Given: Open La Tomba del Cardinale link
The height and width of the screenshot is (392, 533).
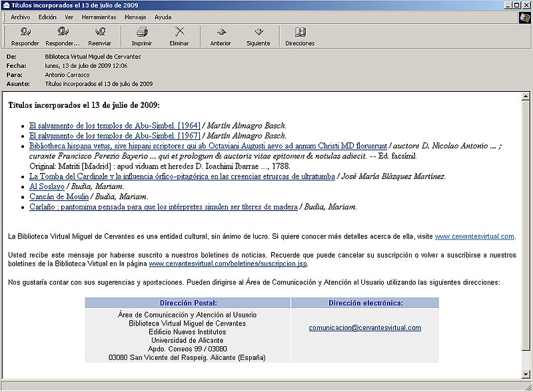Looking at the screenshot, I should pos(182,176).
